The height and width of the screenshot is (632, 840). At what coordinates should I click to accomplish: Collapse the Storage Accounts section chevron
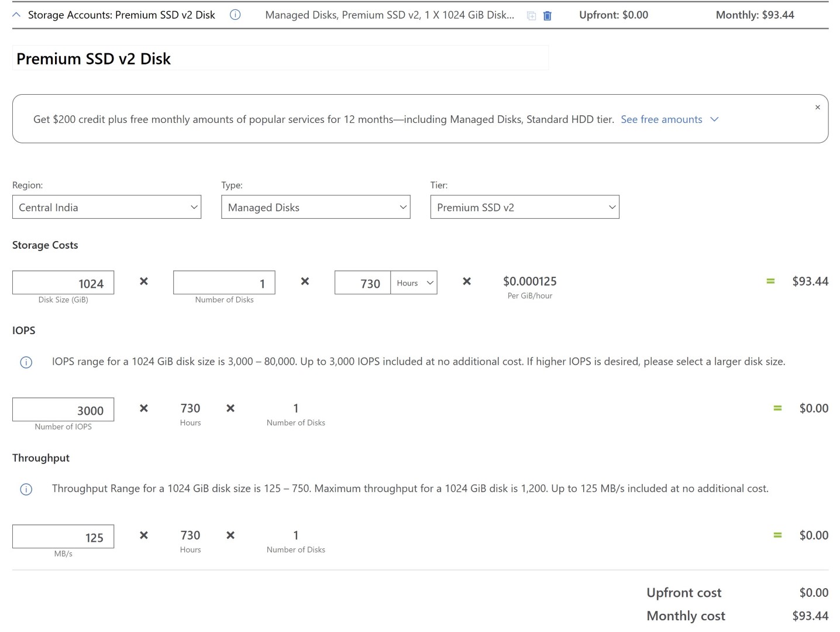(16, 15)
